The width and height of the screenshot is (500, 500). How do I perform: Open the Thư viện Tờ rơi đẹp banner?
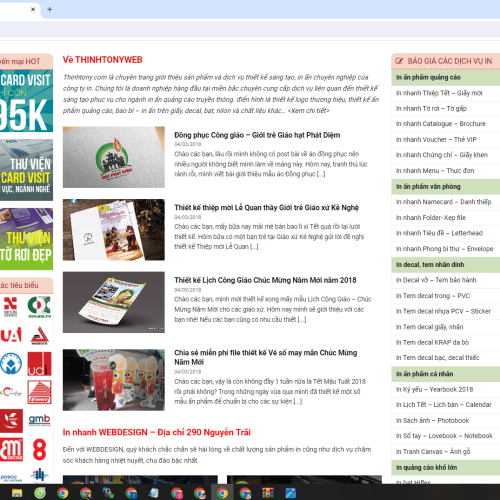[26, 239]
